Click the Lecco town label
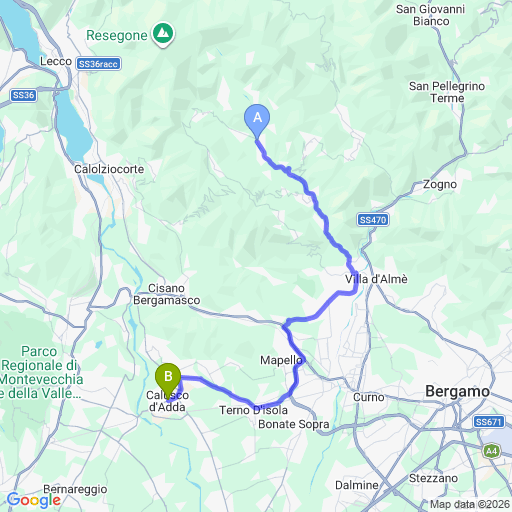Viewport: 512px width, 512px height. pyautogui.click(x=56, y=61)
